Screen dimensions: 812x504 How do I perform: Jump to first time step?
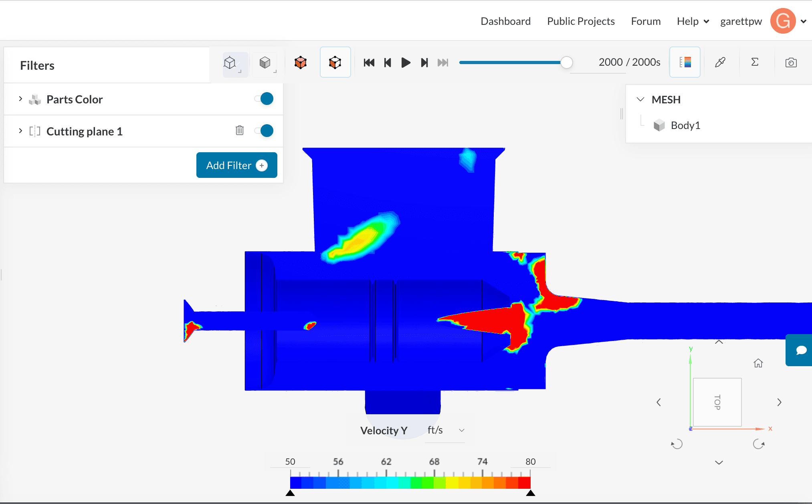tap(369, 62)
